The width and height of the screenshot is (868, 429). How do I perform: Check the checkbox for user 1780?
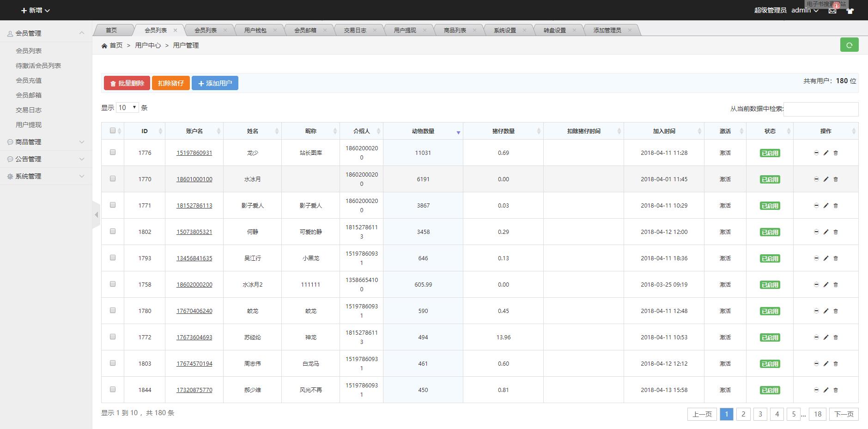pos(113,310)
